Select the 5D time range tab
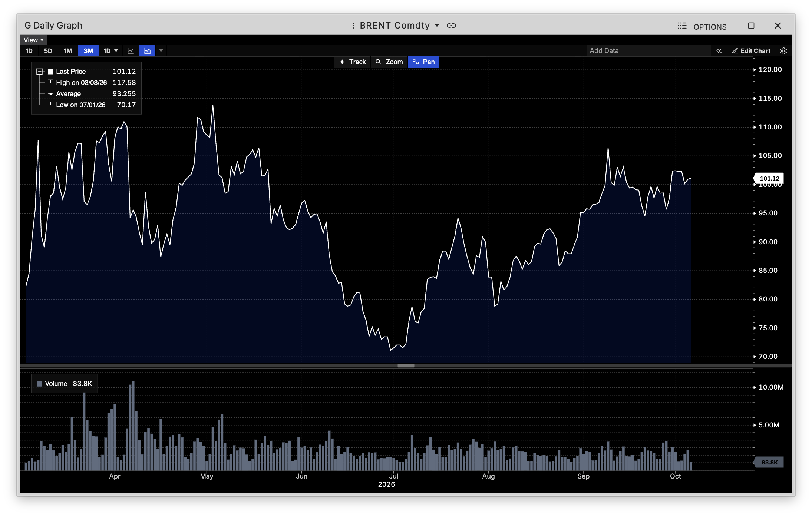 48,51
